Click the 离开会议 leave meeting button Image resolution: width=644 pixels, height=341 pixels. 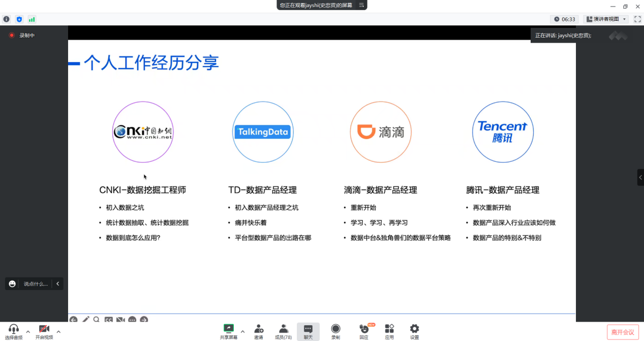(x=623, y=332)
